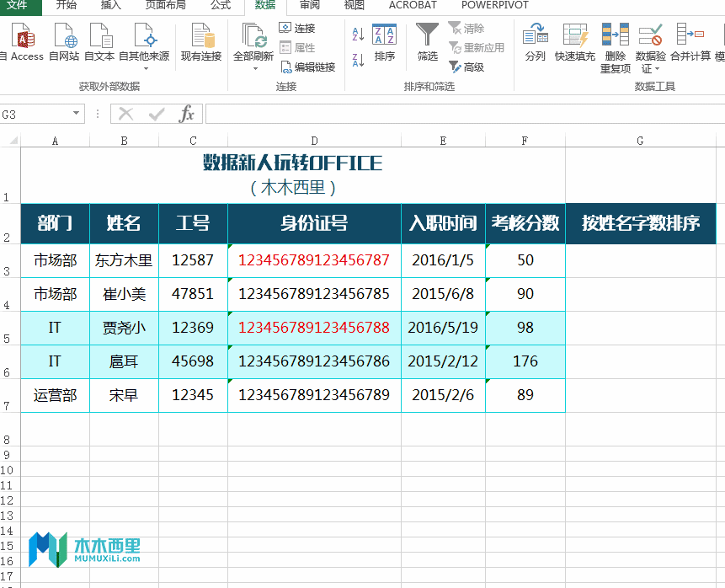Screen dimensions: 725x588
Task: Click the 编辑链接 edit links button
Action: coord(308,67)
